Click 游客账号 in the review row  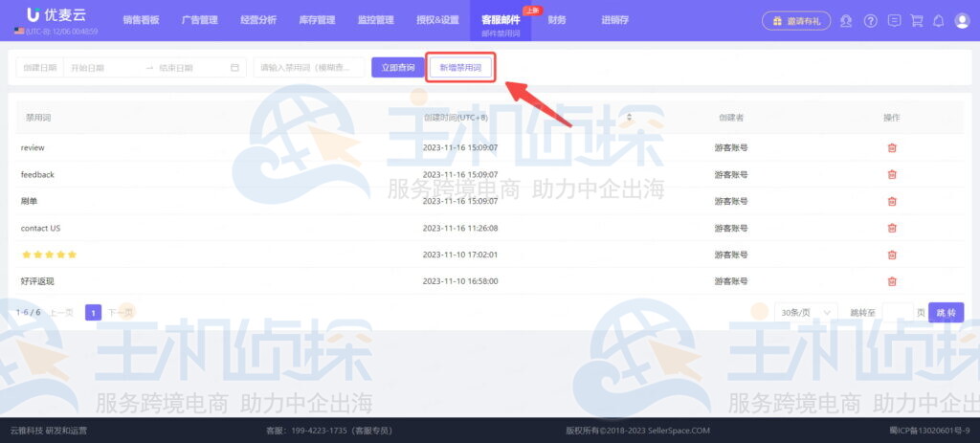coord(731,148)
